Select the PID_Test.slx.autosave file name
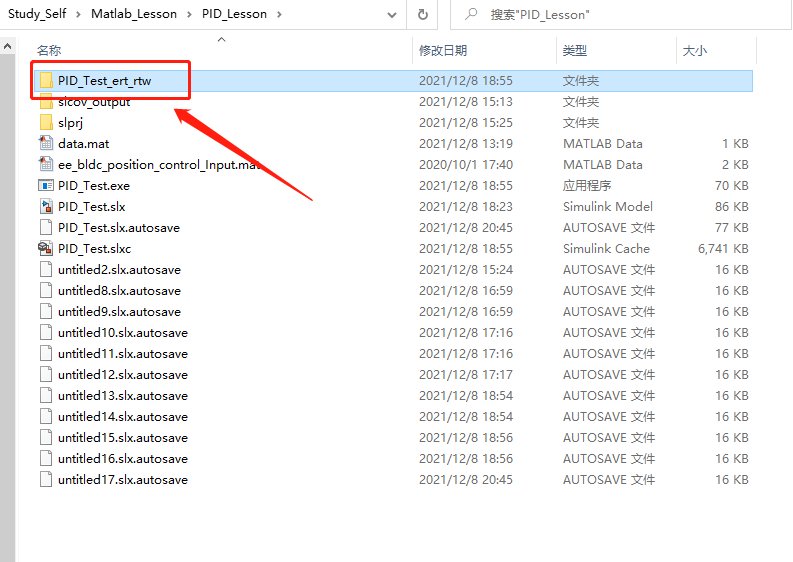Image resolution: width=793 pixels, height=562 pixels. coord(119,228)
